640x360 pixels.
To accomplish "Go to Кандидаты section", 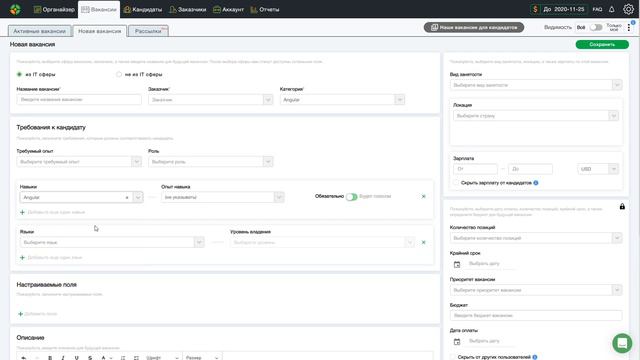I will click(143, 9).
